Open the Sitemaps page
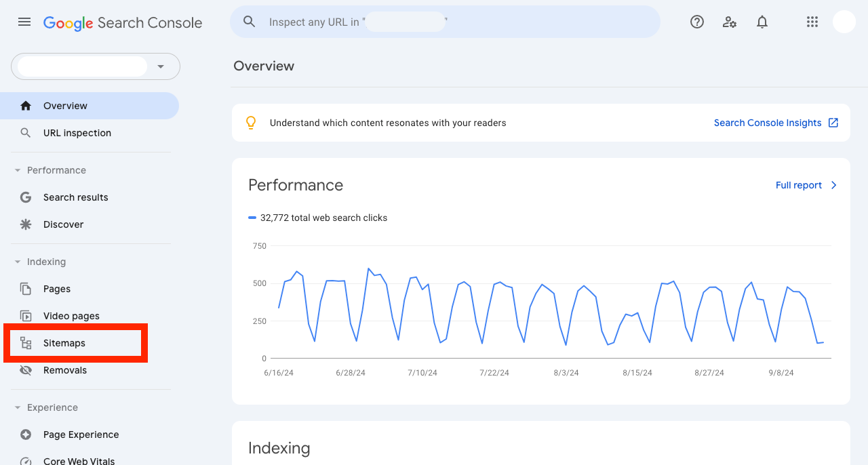Screen dimensions: 868x465 pos(90,343)
